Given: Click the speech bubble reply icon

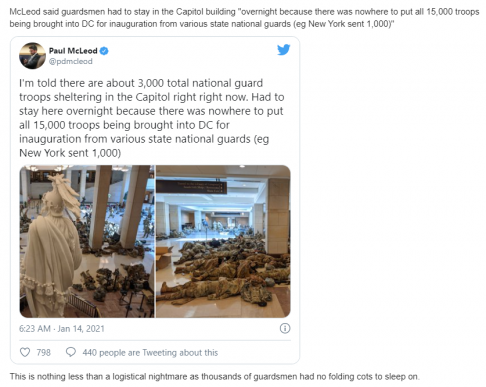Looking at the screenshot, I should pyautogui.click(x=71, y=352).
